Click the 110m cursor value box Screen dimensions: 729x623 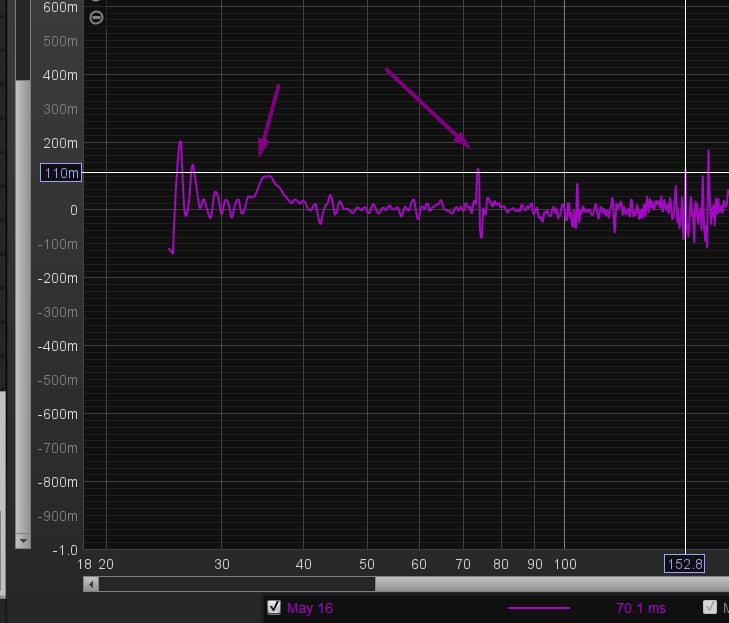(x=61, y=173)
